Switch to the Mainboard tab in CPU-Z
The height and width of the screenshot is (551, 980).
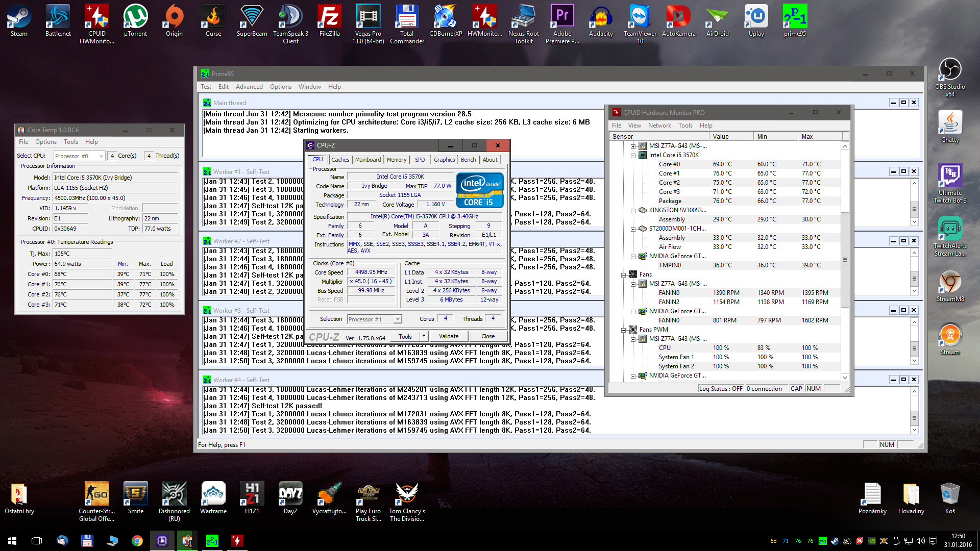point(367,160)
